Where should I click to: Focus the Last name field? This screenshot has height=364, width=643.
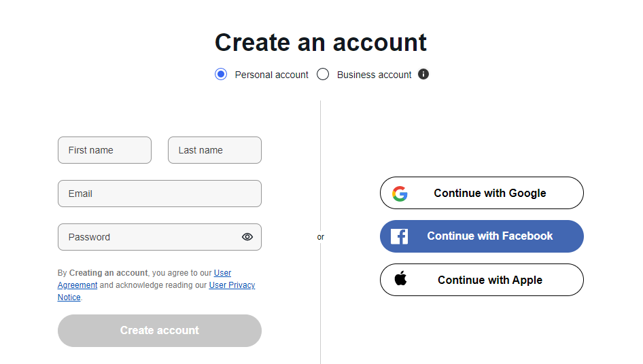pyautogui.click(x=215, y=150)
